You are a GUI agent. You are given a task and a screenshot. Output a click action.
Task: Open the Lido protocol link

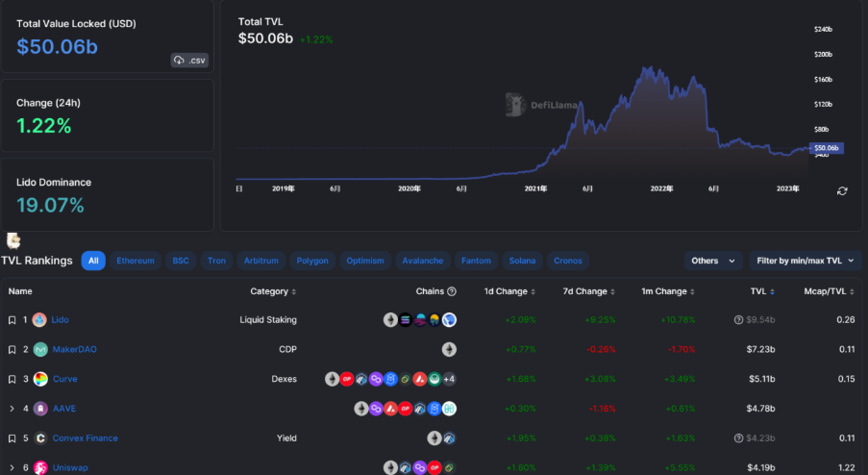(x=60, y=320)
